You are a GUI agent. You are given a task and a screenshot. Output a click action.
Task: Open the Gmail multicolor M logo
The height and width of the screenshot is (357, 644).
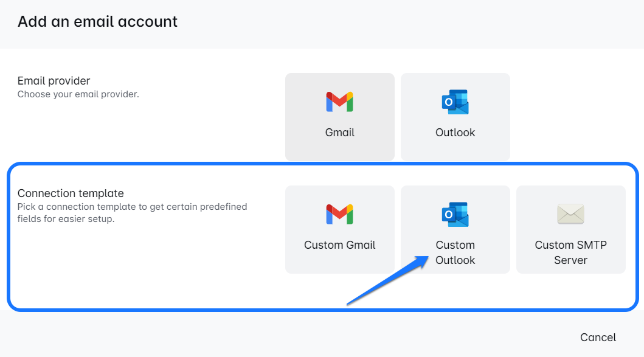coord(339,101)
